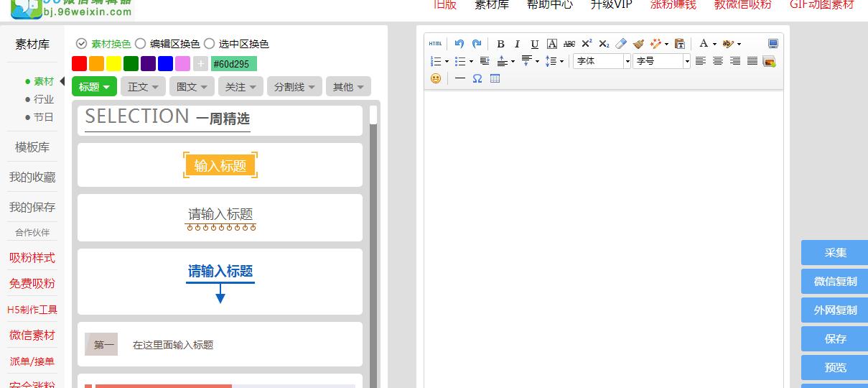
Task: Center align text
Action: 718,61
